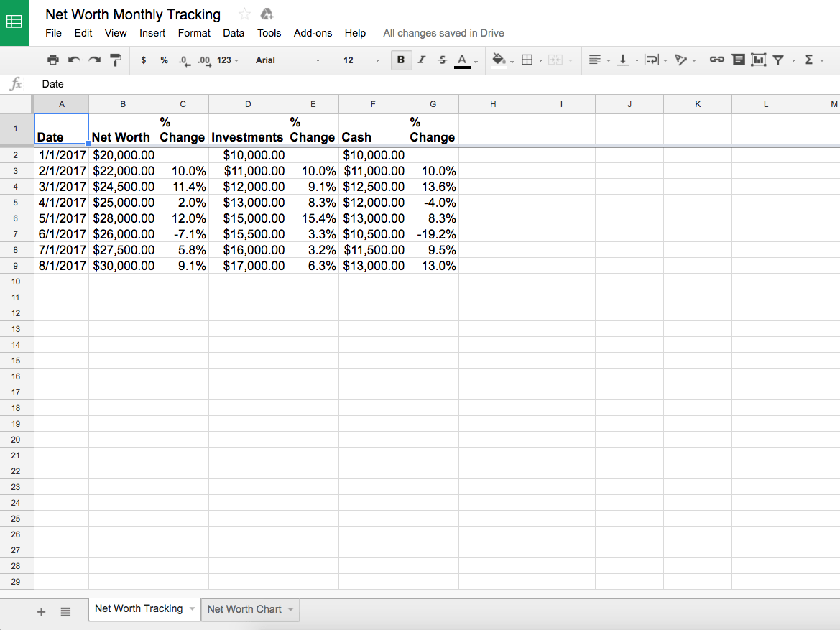Star the Net Worth Monthly Tracking document
The image size is (840, 630).
tap(244, 14)
